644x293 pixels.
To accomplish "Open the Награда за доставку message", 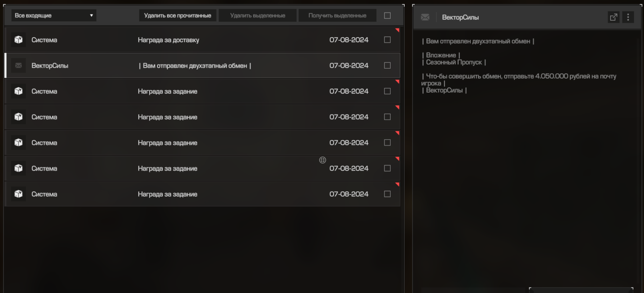I will coord(168,40).
